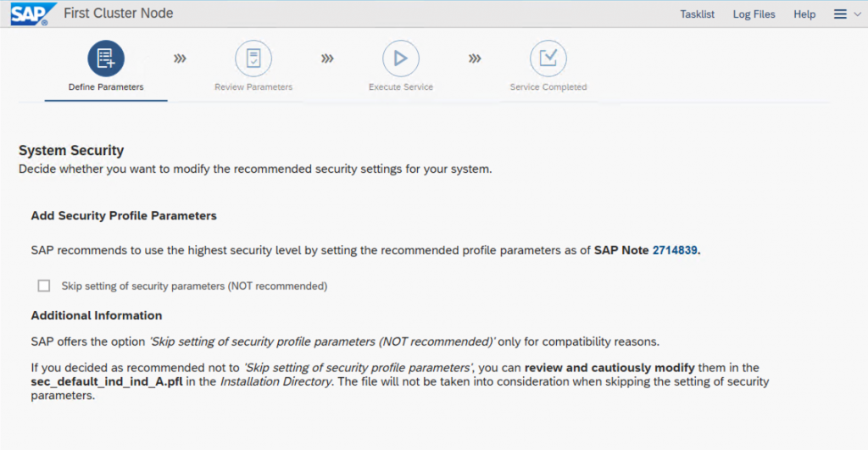Open Log Files from header
The height and width of the screenshot is (450, 868).
[x=754, y=14]
